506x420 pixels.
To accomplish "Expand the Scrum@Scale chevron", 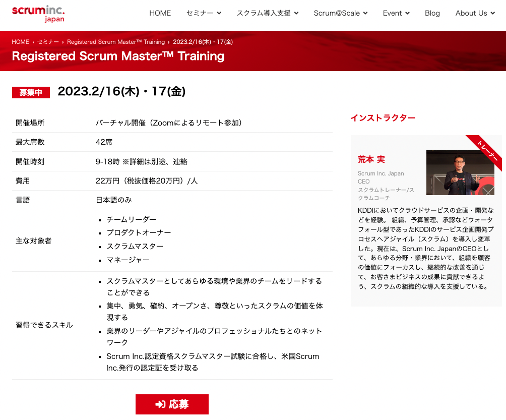I will tap(365, 13).
